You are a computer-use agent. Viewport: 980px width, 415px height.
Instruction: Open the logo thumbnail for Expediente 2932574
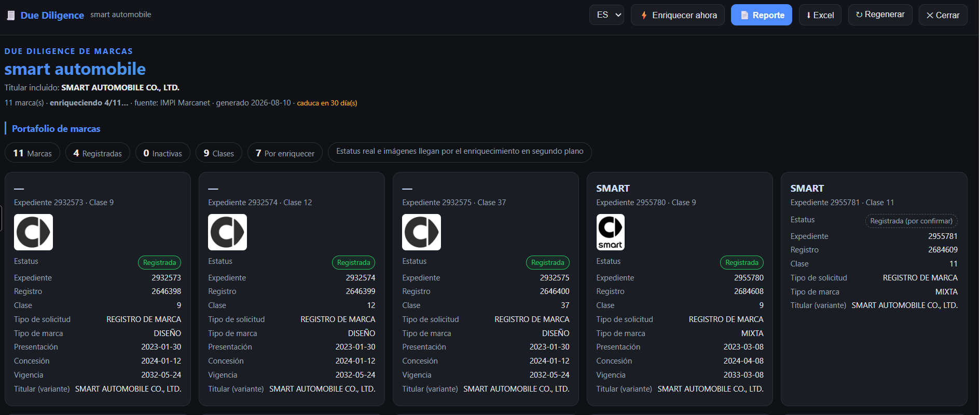(x=227, y=232)
